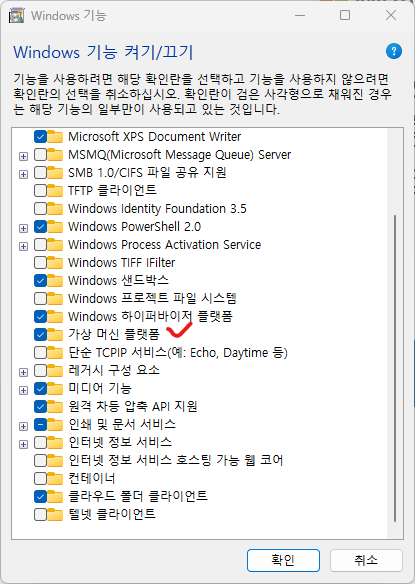Click the Windows Features title bar icon
The height and width of the screenshot is (584, 415).
pos(16,16)
